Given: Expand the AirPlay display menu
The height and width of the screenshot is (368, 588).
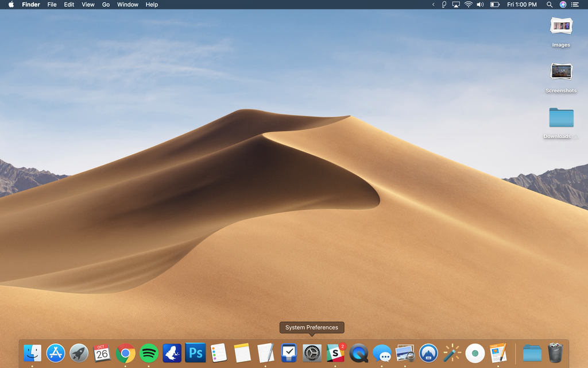Looking at the screenshot, I should (456, 5).
